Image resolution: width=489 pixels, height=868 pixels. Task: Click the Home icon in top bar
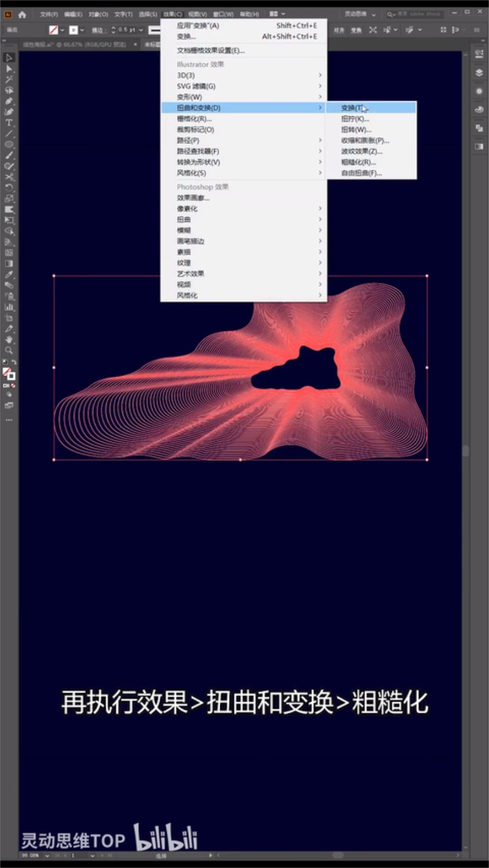tap(22, 14)
